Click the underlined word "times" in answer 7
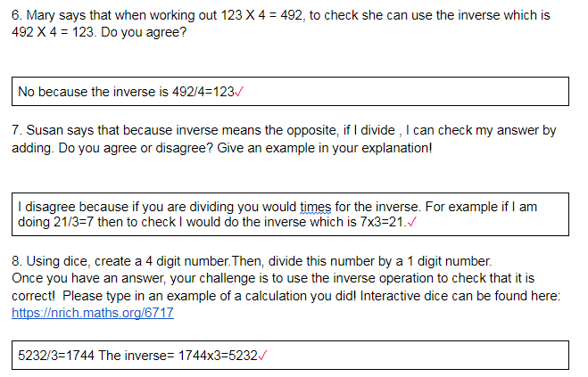This screenshot has height=377, width=588. [x=316, y=207]
